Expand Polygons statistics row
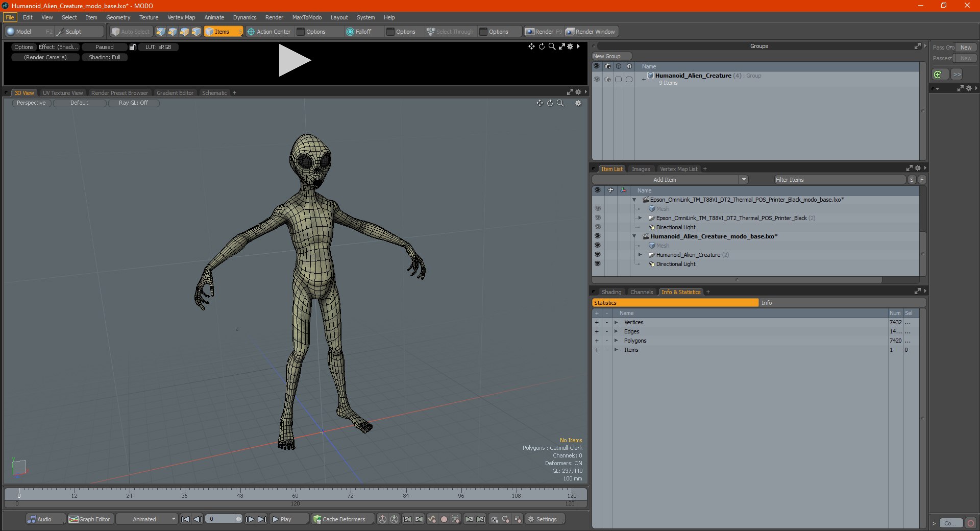Image resolution: width=980 pixels, height=531 pixels. point(616,341)
